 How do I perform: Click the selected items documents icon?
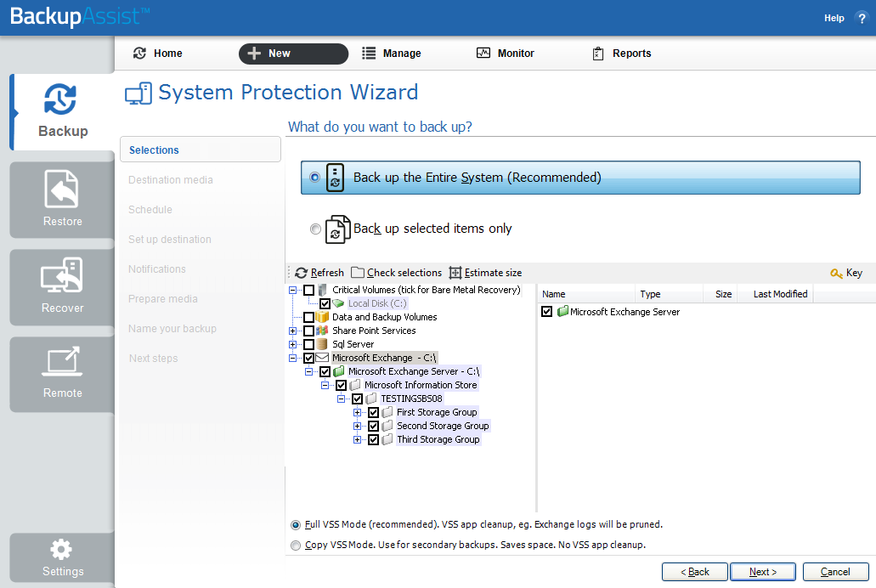tap(337, 229)
